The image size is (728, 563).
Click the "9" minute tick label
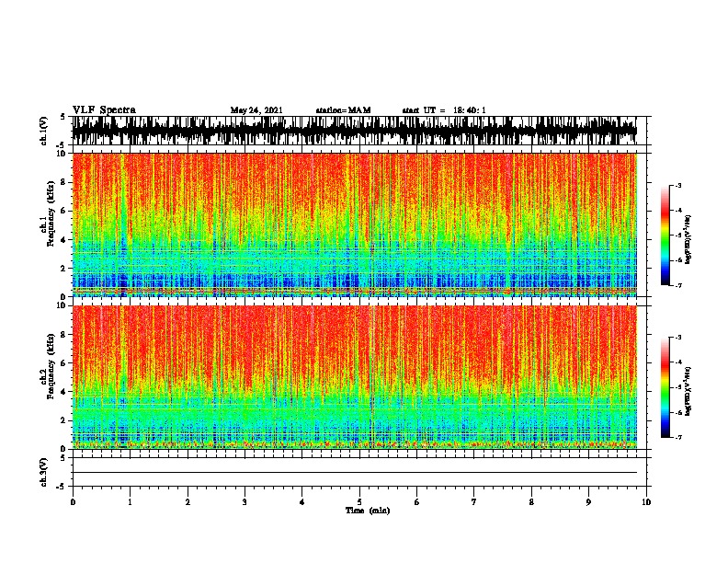click(x=588, y=502)
